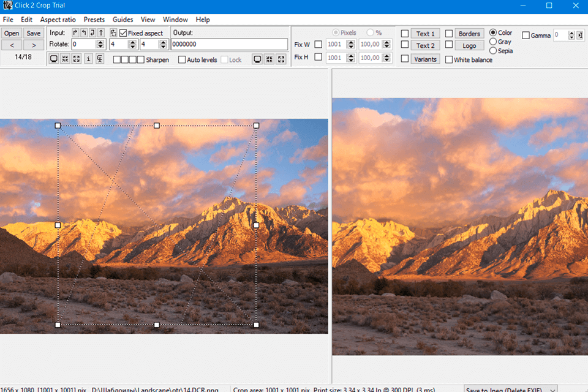Click the Gamma reset arrow icon
The width and height of the screenshot is (588, 392).
[x=580, y=36]
